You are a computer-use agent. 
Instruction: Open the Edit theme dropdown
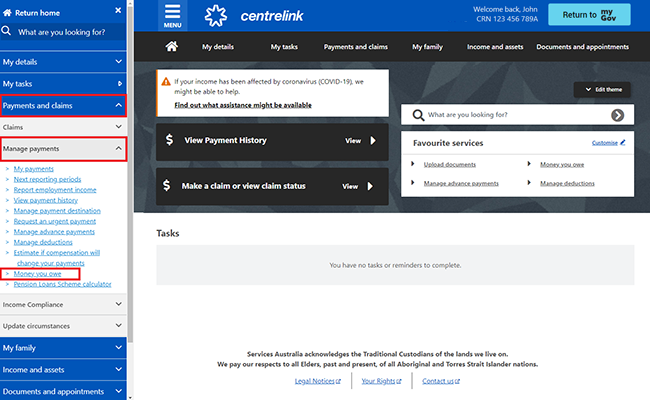(602, 90)
